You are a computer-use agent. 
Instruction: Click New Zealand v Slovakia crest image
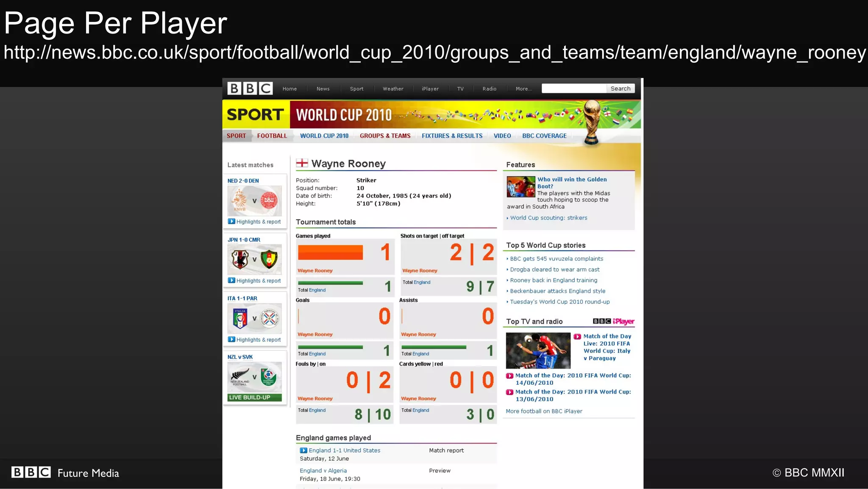tap(254, 377)
